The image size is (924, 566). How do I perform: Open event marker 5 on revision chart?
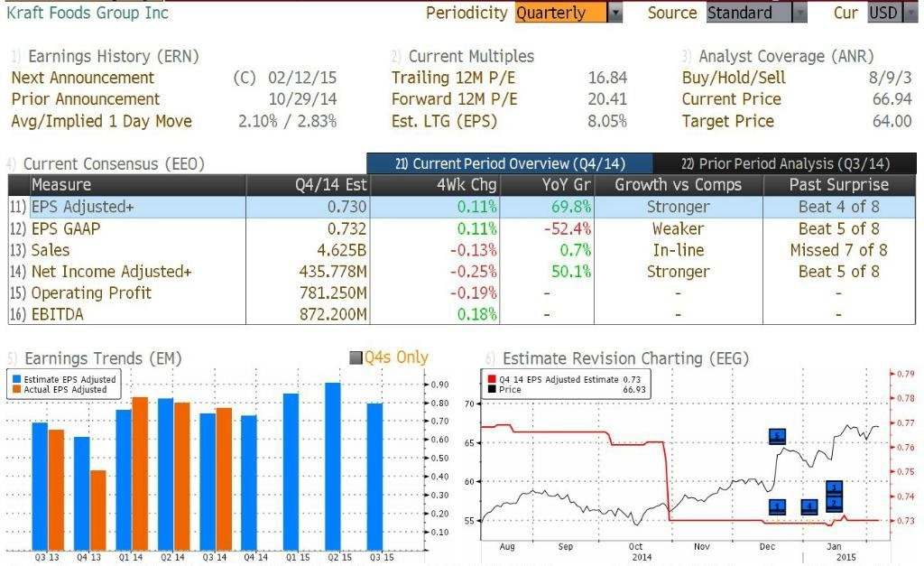click(777, 436)
